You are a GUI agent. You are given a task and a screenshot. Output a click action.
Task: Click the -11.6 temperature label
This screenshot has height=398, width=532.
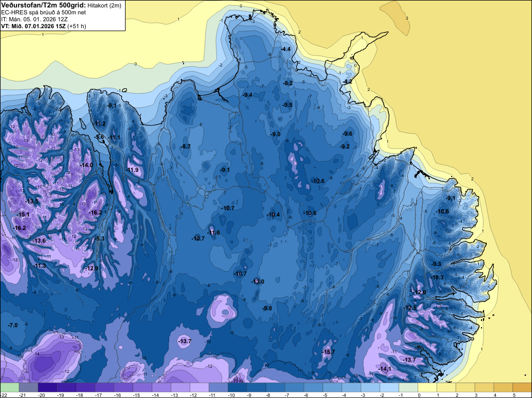tap(213, 233)
